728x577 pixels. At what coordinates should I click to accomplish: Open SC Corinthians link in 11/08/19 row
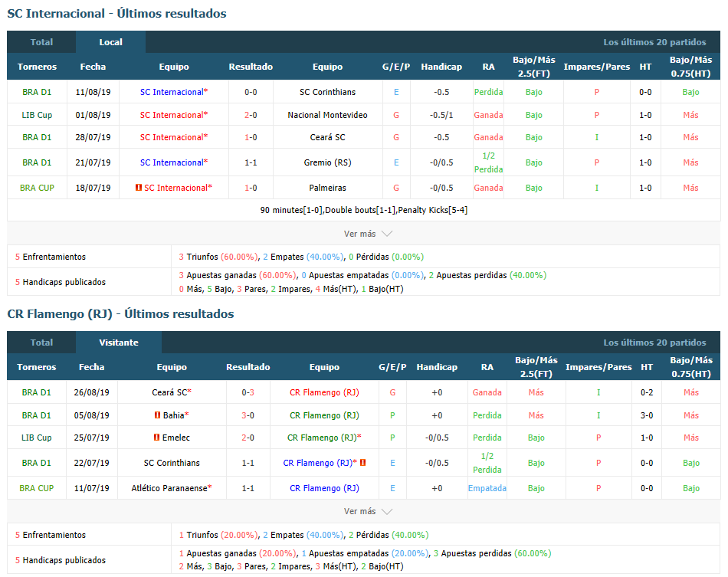[327, 92]
